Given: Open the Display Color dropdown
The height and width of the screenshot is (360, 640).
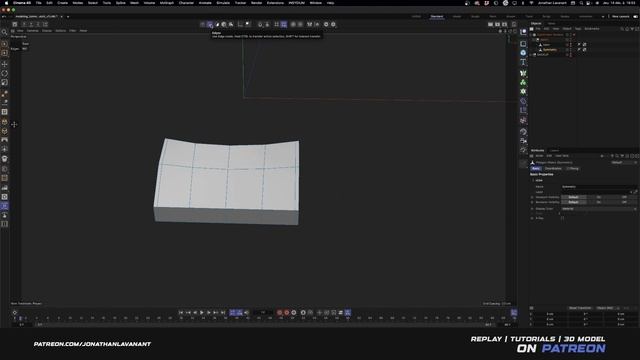Looking at the screenshot, I should pyautogui.click(x=599, y=209).
